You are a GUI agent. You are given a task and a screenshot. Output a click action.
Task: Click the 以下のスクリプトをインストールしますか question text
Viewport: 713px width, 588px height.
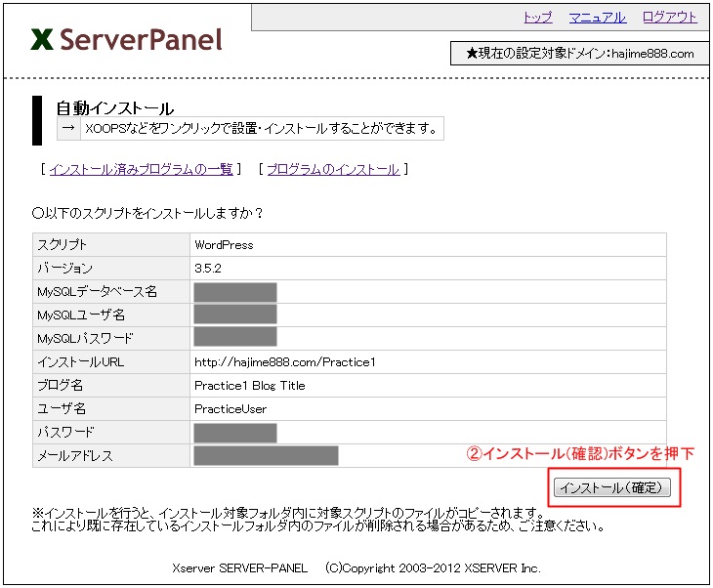147,213
